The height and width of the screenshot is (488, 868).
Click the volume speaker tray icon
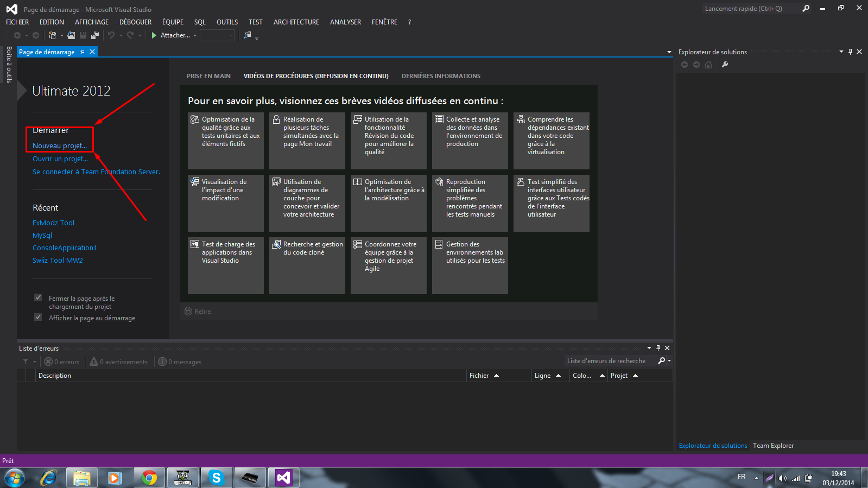(x=782, y=478)
